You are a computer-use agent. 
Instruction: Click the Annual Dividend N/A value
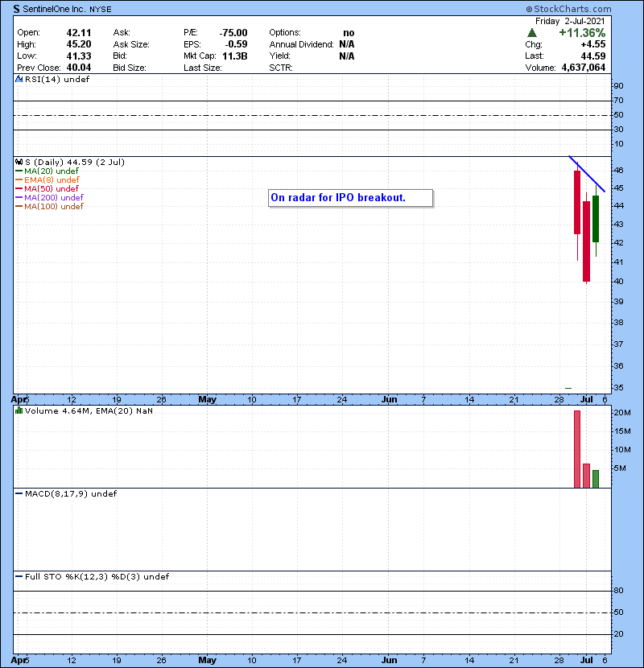(346, 44)
